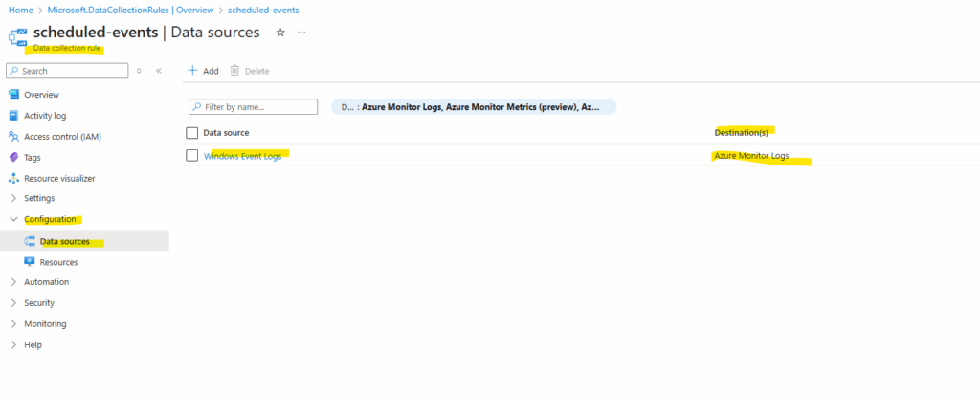The image size is (980, 397).
Task: Favorite this page with the star icon
Action: click(x=280, y=33)
